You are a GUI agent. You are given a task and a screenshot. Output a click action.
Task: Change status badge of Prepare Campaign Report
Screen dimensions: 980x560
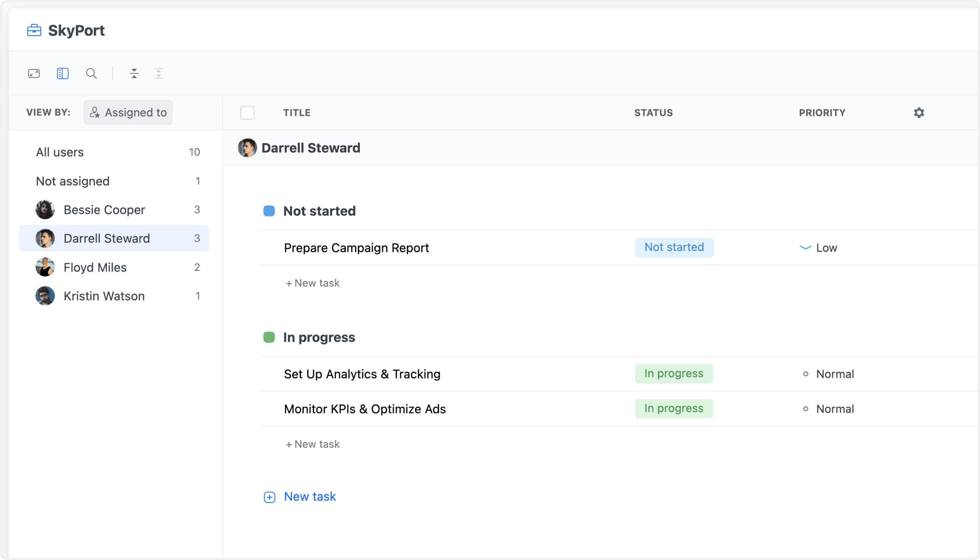pyautogui.click(x=674, y=247)
